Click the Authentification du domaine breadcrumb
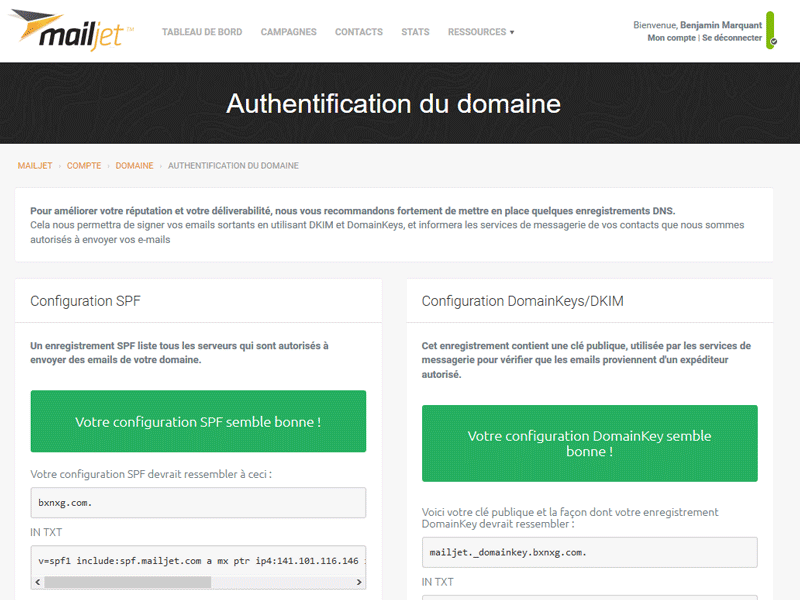Screen dimensions: 800x600 [x=233, y=166]
